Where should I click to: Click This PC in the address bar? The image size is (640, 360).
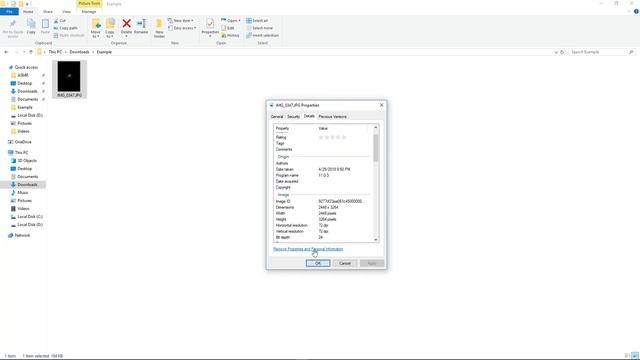click(x=55, y=52)
